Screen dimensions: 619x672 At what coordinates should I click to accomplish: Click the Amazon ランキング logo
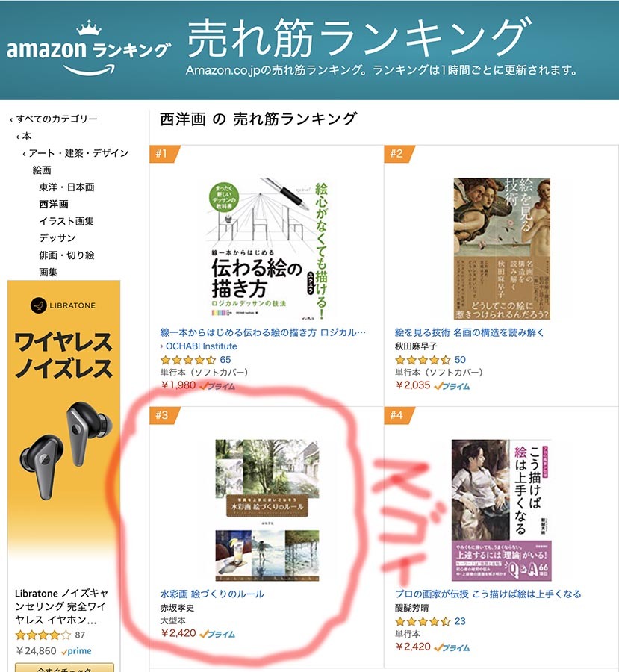(89, 49)
